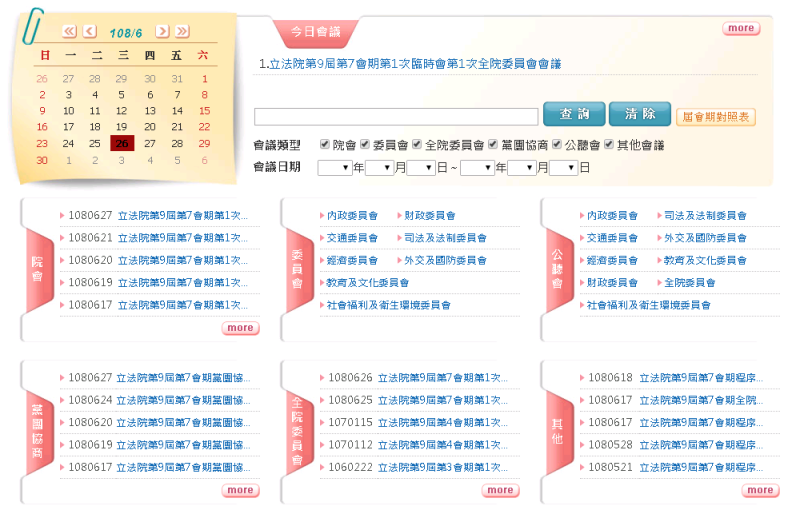Click more button under 院會 list
This screenshot has height=510, width=792.
point(240,328)
